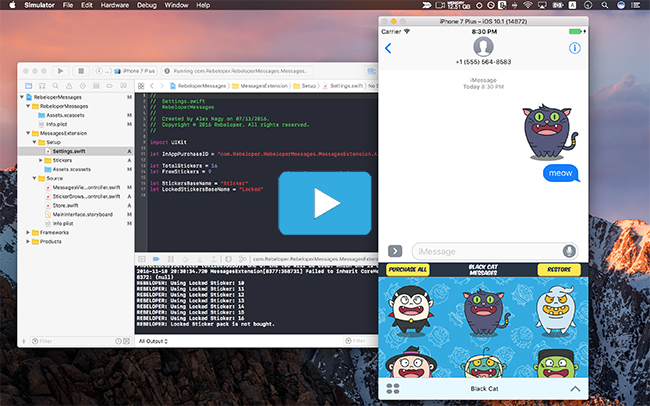The height and width of the screenshot is (406, 650).
Task: Open the Test navigator diamond icon
Action: coord(82,86)
